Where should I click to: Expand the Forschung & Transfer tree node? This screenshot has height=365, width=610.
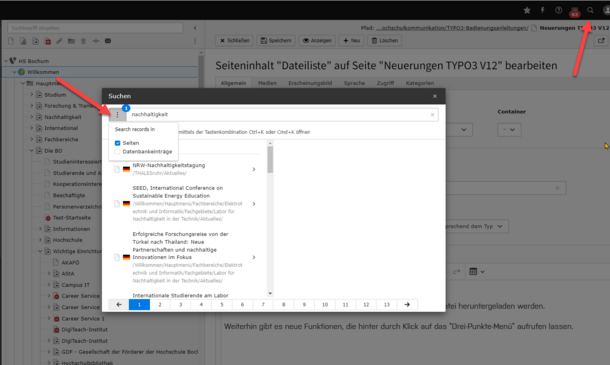[x=32, y=106]
